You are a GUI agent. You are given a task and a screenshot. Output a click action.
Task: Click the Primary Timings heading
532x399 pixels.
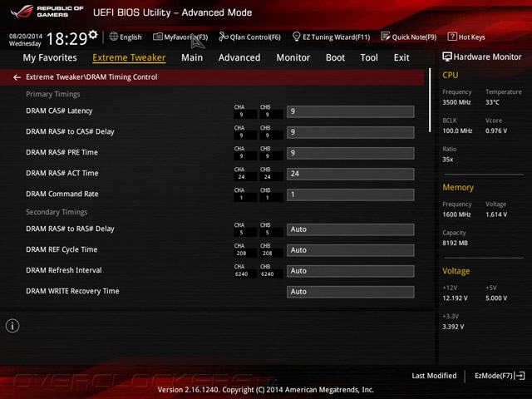pos(53,94)
